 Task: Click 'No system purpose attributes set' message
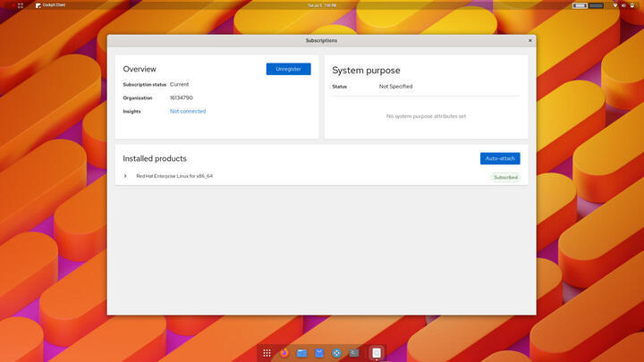click(x=426, y=116)
